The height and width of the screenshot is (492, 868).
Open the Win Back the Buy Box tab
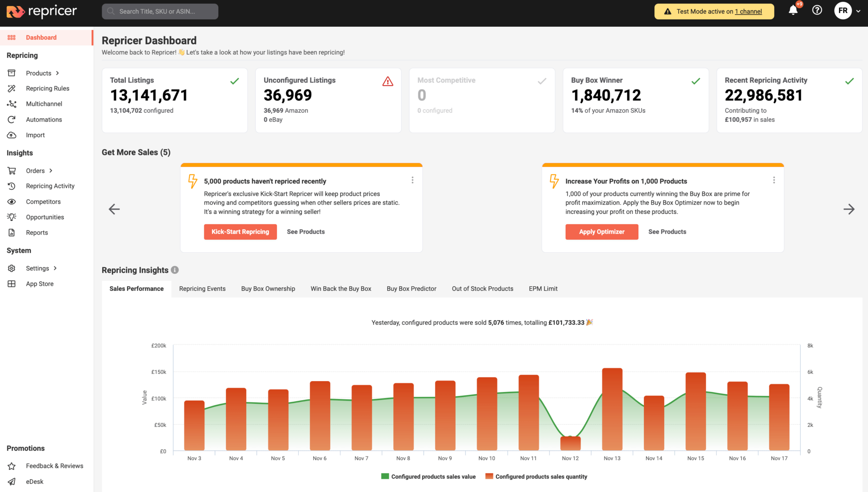341,288
